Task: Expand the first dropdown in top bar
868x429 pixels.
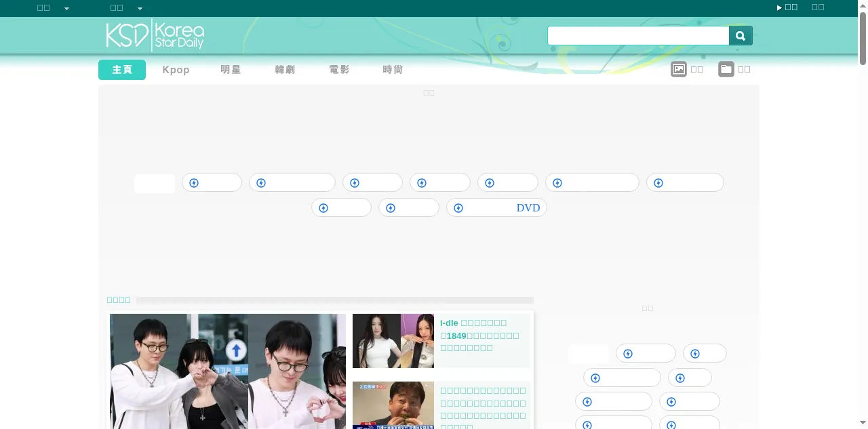Action: coord(66,9)
